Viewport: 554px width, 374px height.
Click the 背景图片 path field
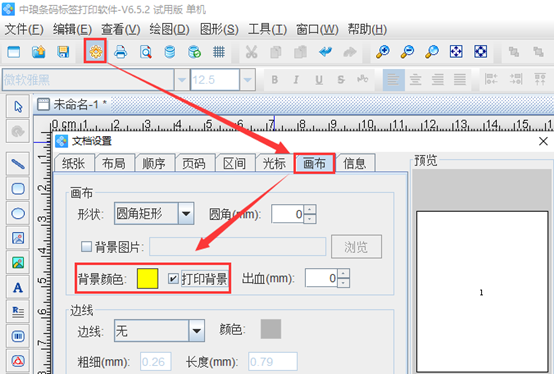click(237, 247)
